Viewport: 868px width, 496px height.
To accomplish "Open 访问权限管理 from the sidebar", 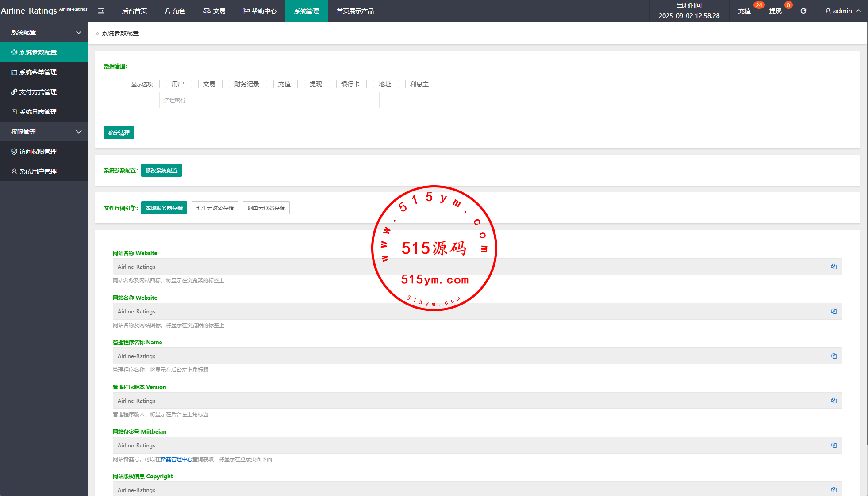I will (x=38, y=152).
